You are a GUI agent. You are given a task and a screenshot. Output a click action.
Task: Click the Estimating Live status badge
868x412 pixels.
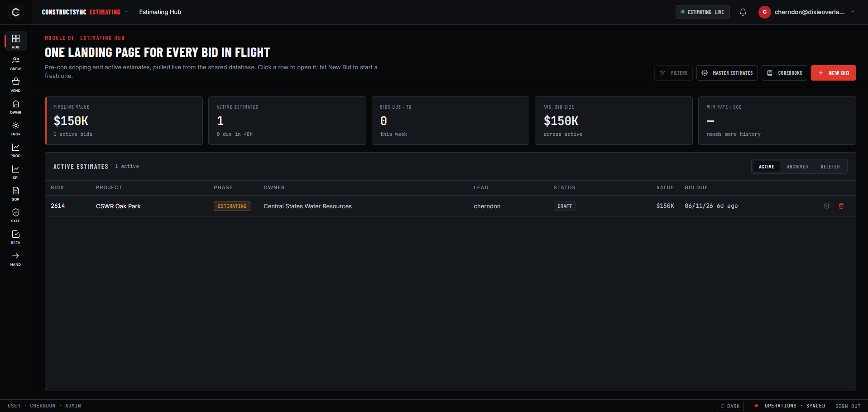pyautogui.click(x=702, y=12)
